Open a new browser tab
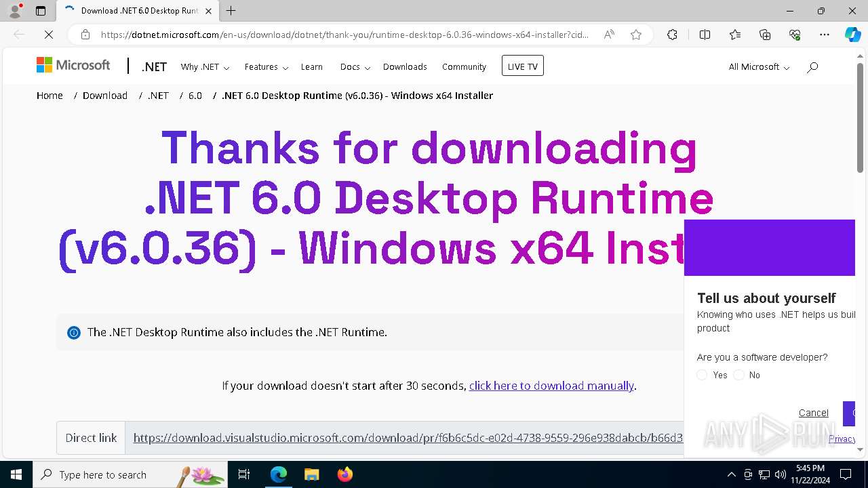The height and width of the screenshot is (488, 868). click(x=231, y=11)
